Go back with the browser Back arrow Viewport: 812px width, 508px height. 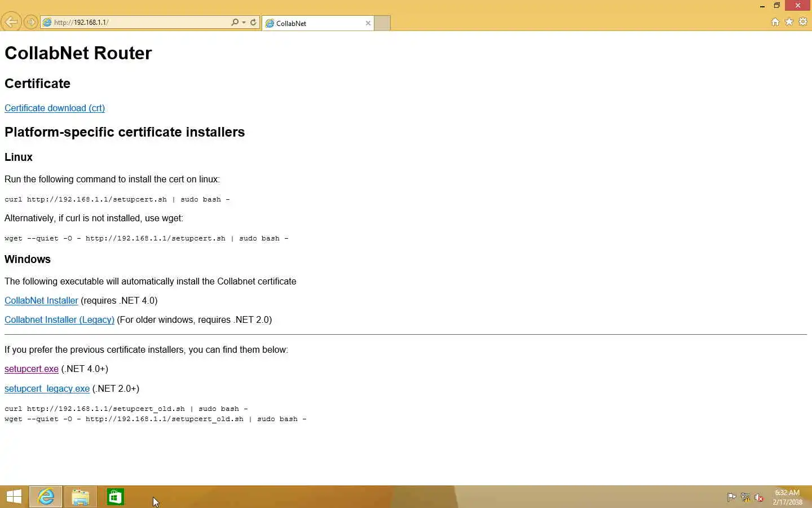[11, 22]
